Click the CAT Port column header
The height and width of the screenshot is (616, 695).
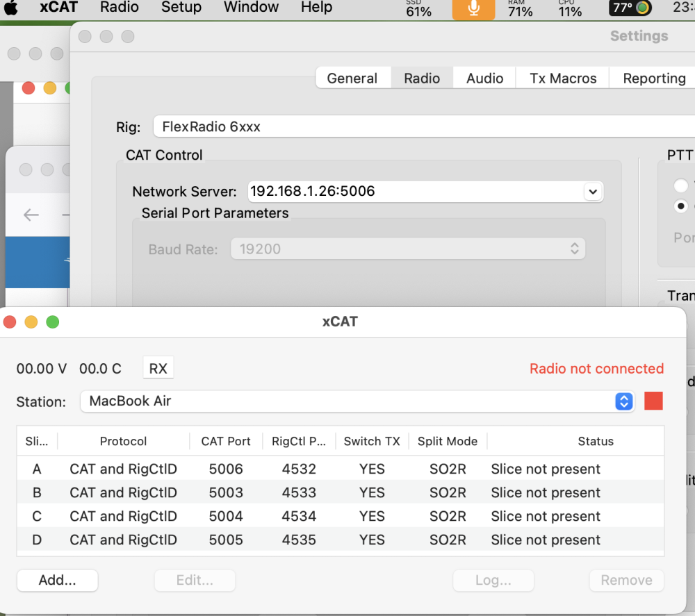[226, 441]
